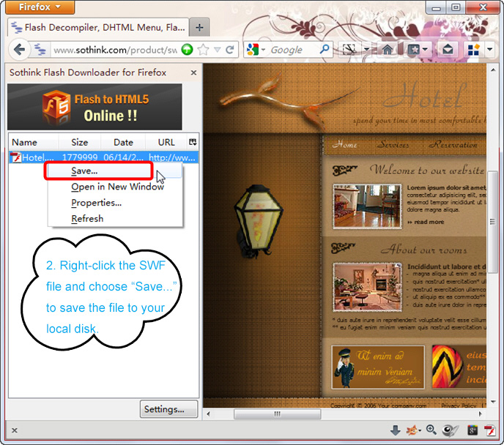Open the Google search engine selector
The image size is (504, 445).
(256, 50)
